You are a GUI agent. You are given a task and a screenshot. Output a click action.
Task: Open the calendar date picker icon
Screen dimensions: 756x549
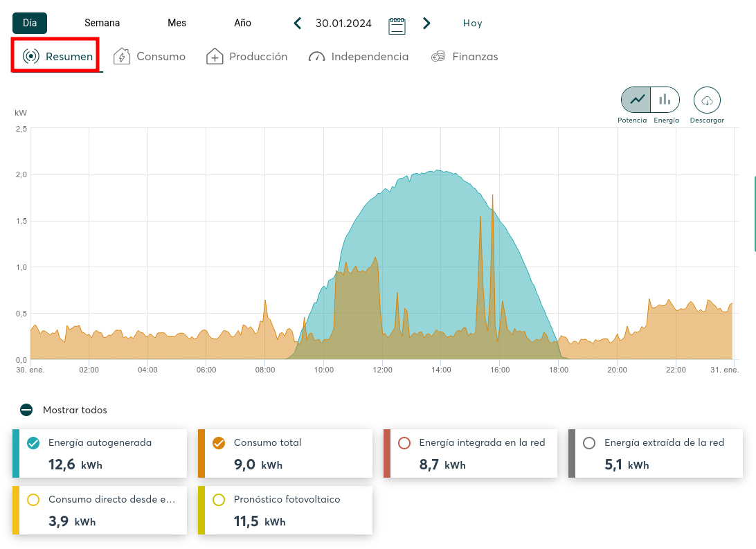pos(397,25)
